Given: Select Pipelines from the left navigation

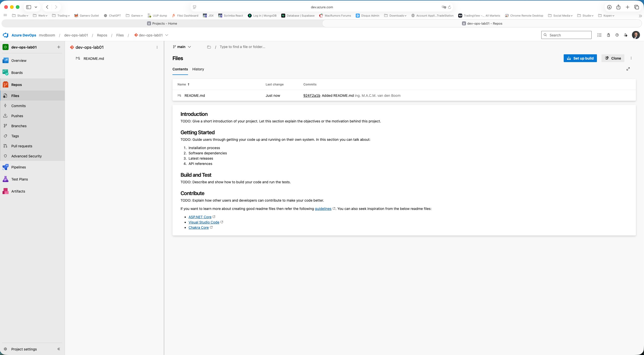Looking at the screenshot, I should (19, 167).
